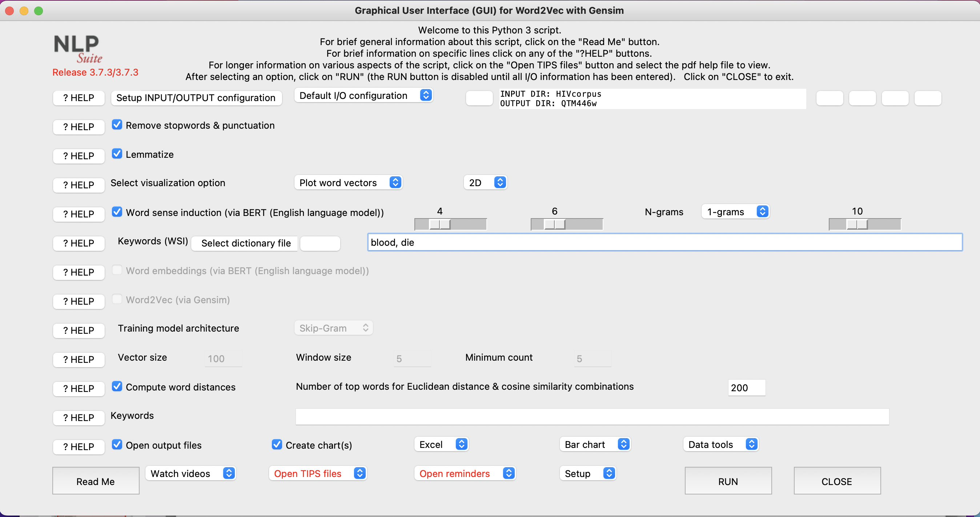Screen dimensions: 980x517
Task: Uncheck Create chart(s)
Action: click(x=277, y=445)
